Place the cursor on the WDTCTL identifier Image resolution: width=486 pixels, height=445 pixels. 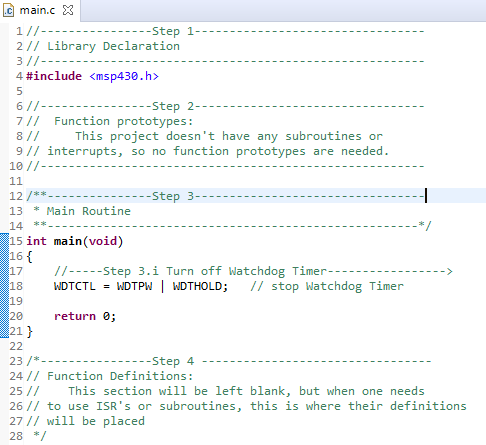(75, 286)
